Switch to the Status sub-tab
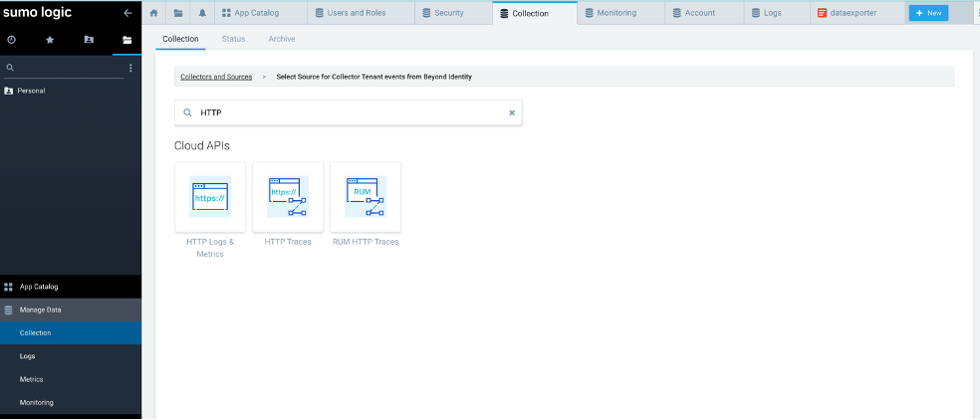 coord(233,39)
